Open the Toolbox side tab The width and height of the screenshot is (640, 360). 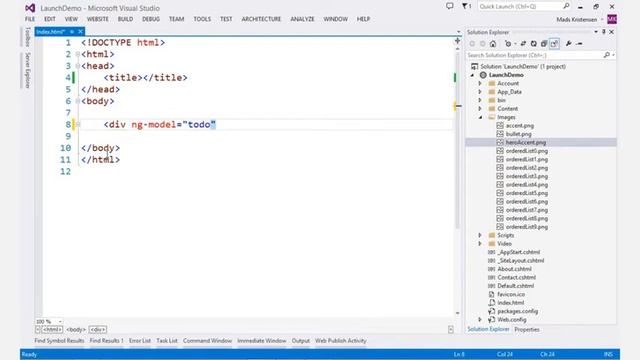point(28,37)
